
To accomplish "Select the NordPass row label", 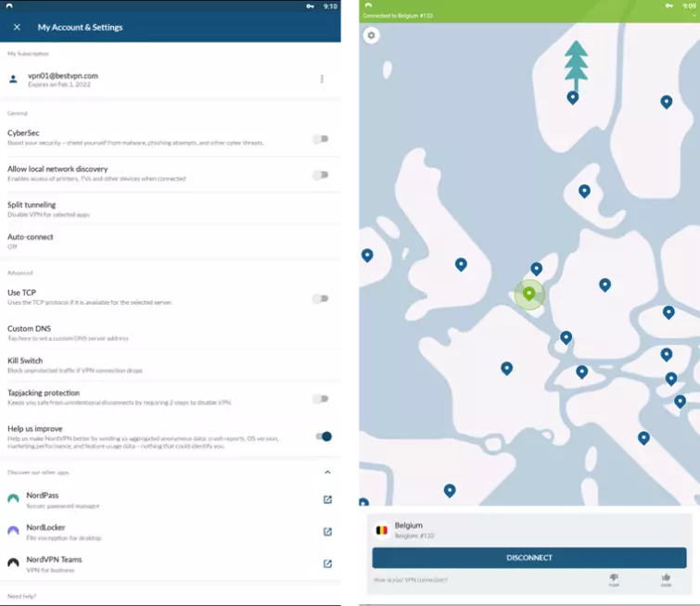I will click(x=43, y=496).
